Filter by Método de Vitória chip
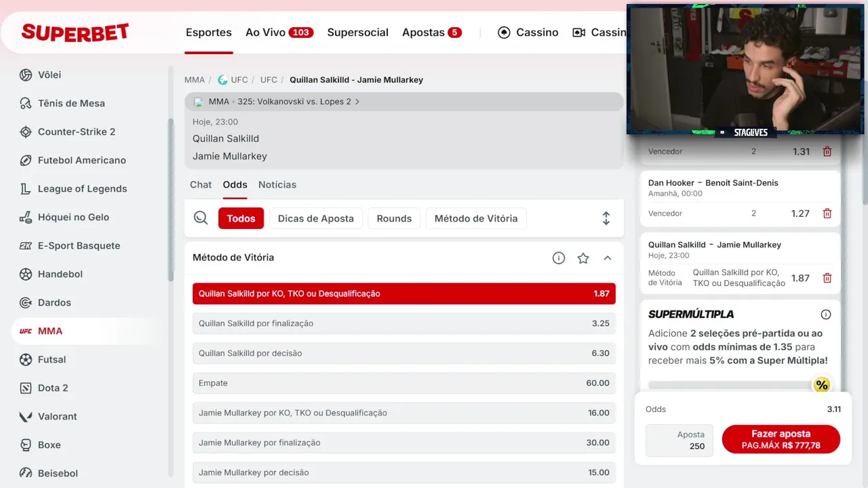Viewport: 868px width, 488px height. pos(476,218)
